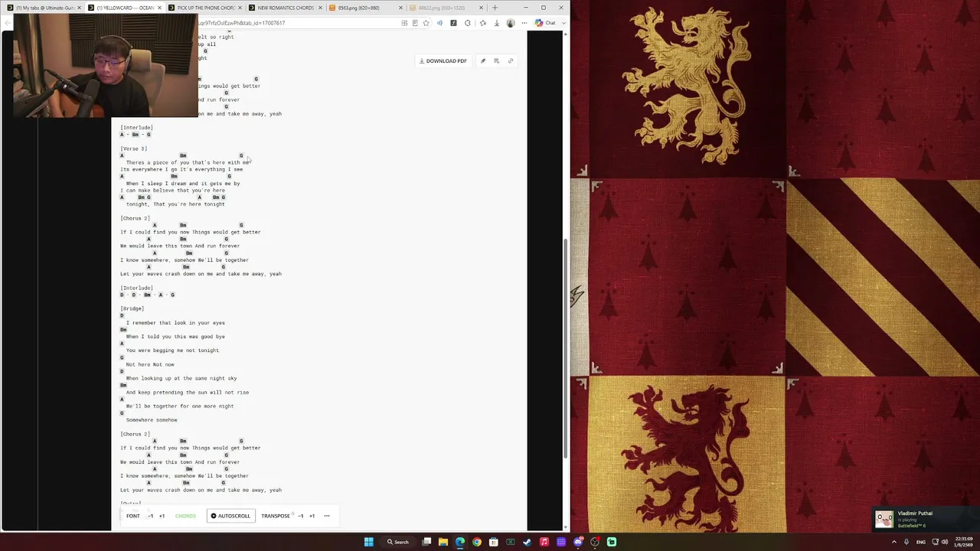This screenshot has width=980, height=551.
Task: Open the browser profile avatar
Action: [x=511, y=23]
